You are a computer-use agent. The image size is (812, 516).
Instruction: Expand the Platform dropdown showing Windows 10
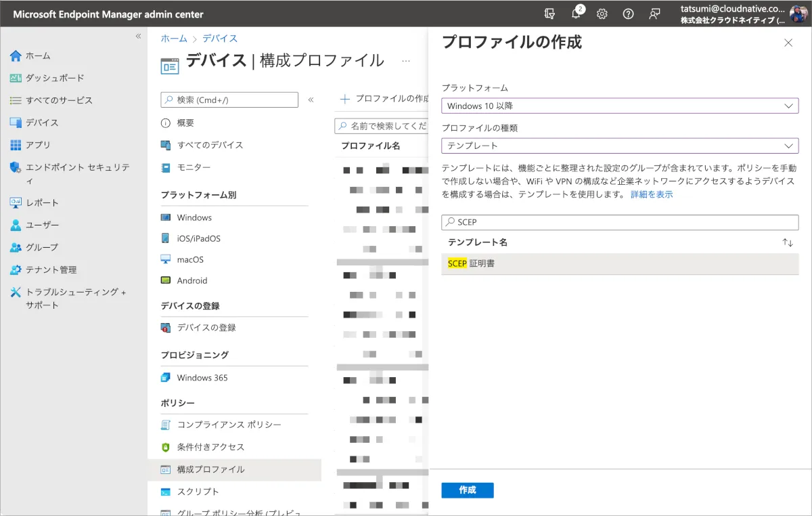pos(619,106)
